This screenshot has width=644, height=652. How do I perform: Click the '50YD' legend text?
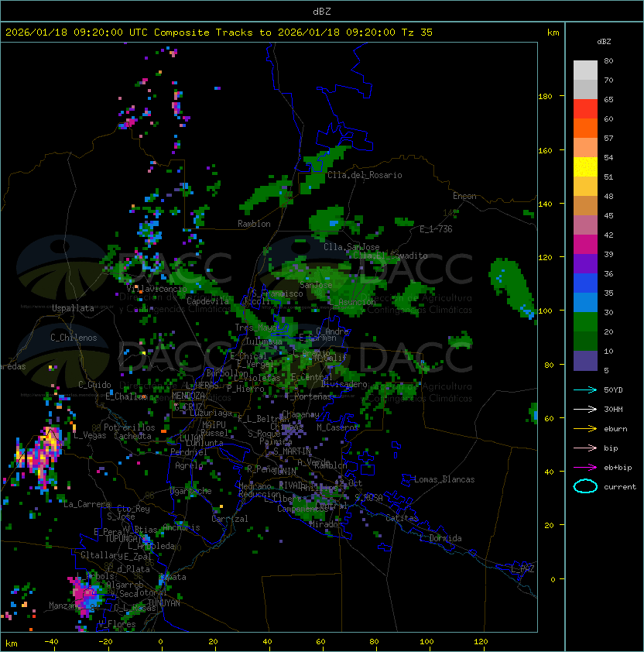tap(613, 389)
